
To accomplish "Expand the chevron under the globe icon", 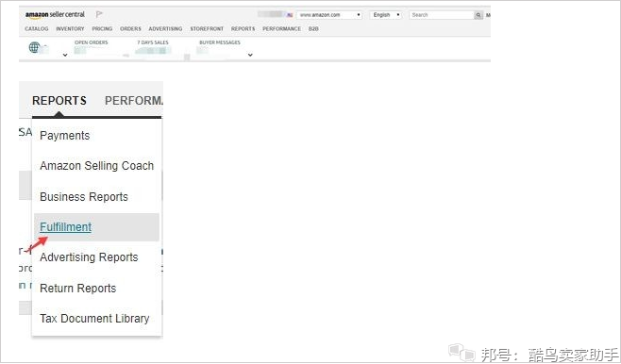I will click(65, 55).
